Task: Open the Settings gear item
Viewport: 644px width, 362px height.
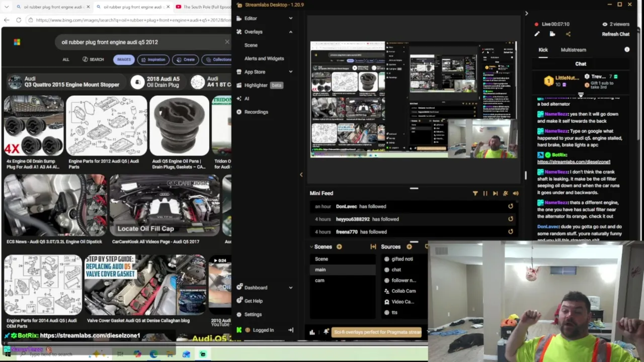Action: pyautogui.click(x=249, y=314)
